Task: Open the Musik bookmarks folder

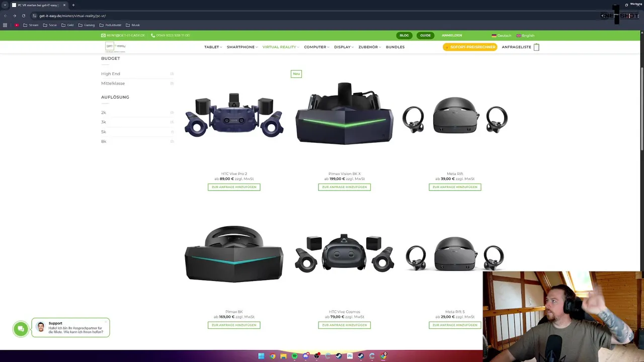Action: point(133,25)
